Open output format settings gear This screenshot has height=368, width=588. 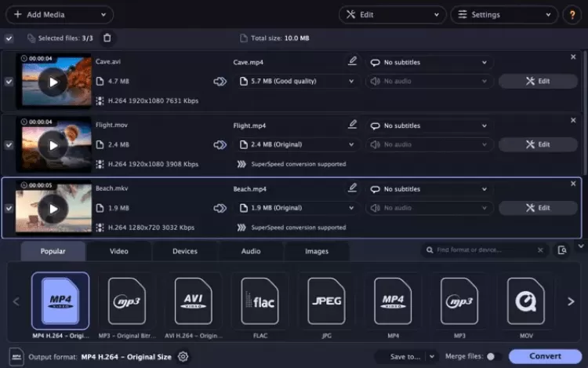click(x=183, y=357)
